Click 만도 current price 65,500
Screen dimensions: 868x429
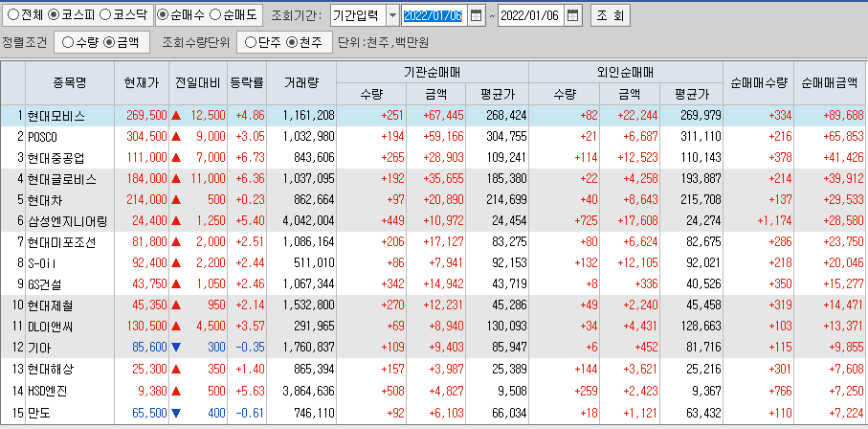point(149,412)
